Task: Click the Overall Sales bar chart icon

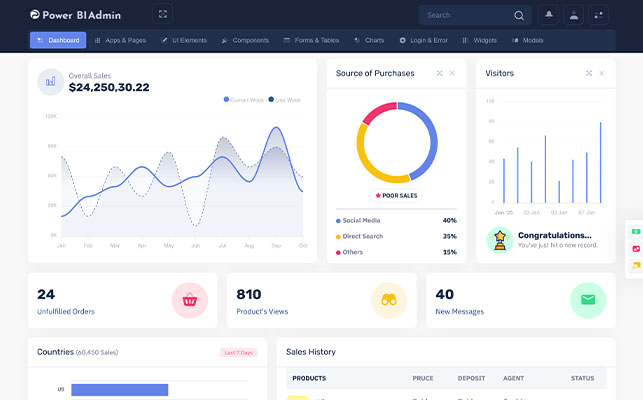Action: point(51,82)
